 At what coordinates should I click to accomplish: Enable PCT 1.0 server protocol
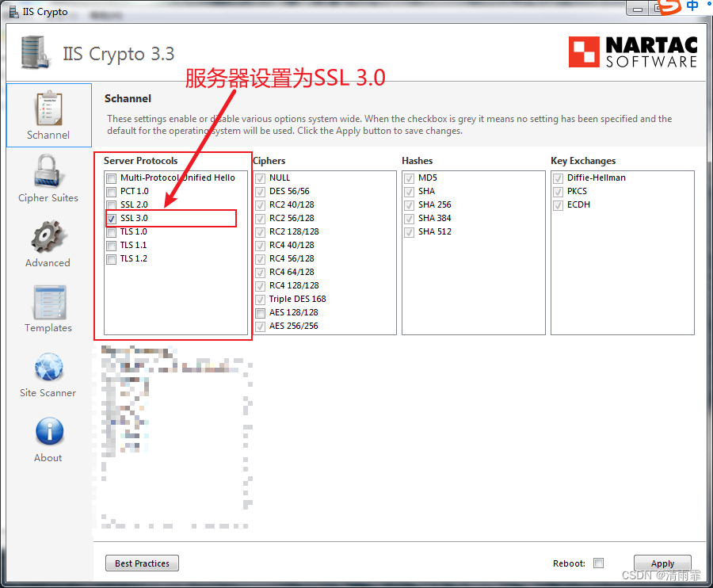(112, 192)
